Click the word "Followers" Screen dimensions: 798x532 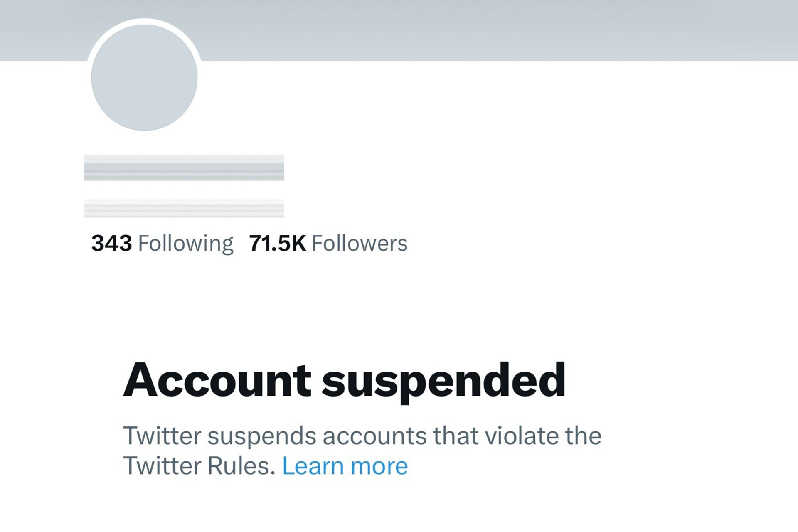(360, 244)
